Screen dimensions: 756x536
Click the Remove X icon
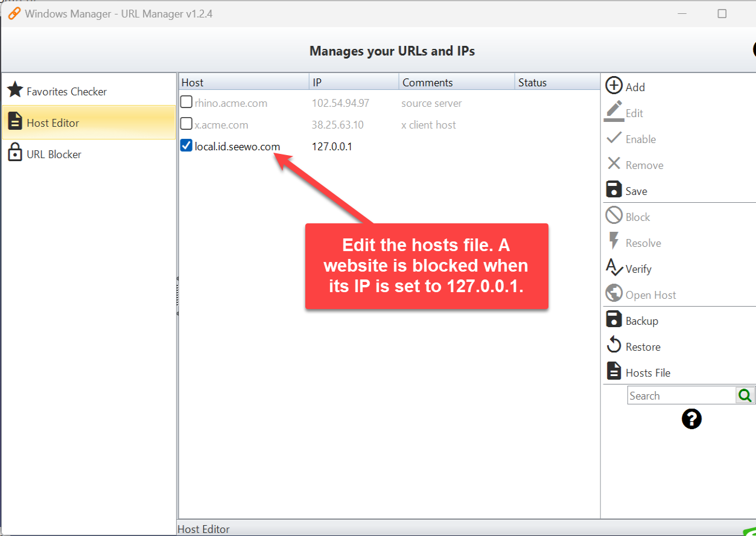(x=614, y=164)
